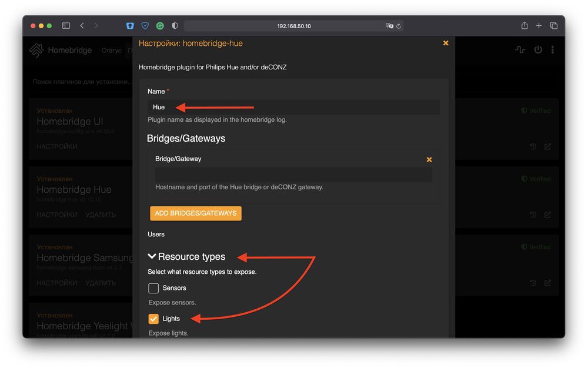The width and height of the screenshot is (588, 368).
Task: Open НАСТРОЙКИ for Homebridge UI plugin
Action: 57,146
